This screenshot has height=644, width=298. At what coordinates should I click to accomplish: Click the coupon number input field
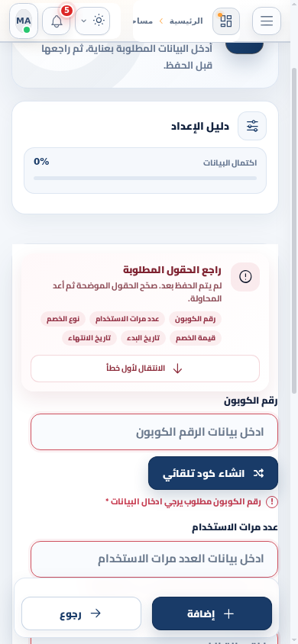click(x=154, y=432)
